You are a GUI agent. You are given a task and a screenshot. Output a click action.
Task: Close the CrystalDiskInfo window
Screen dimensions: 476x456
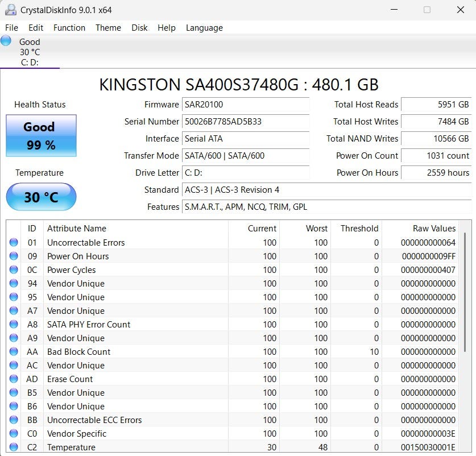pyautogui.click(x=460, y=10)
